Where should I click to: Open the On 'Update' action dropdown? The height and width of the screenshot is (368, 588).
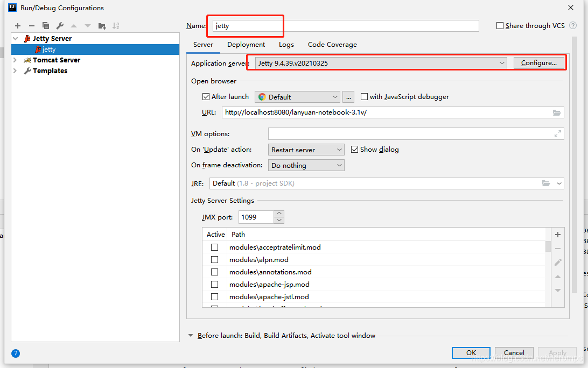(x=306, y=150)
